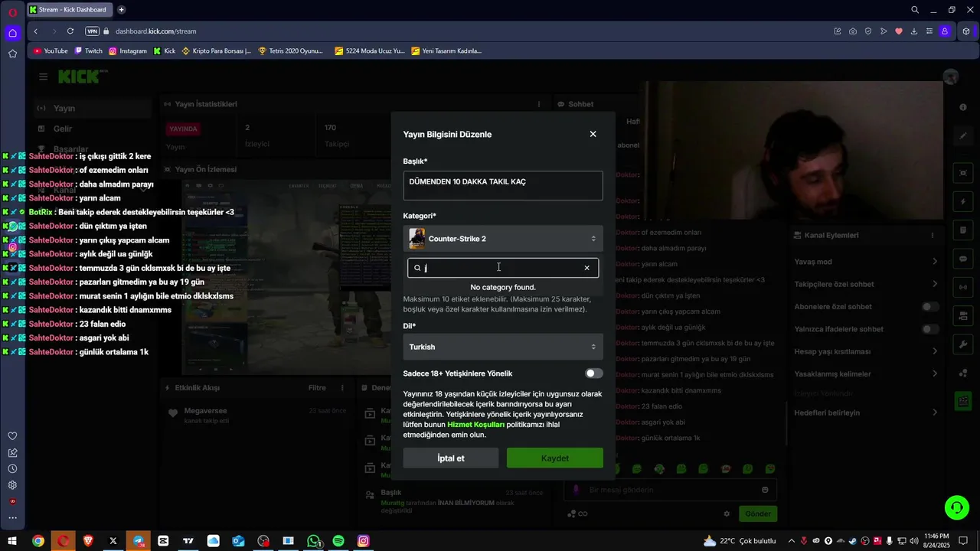Show hidden system tray icons

(792, 541)
